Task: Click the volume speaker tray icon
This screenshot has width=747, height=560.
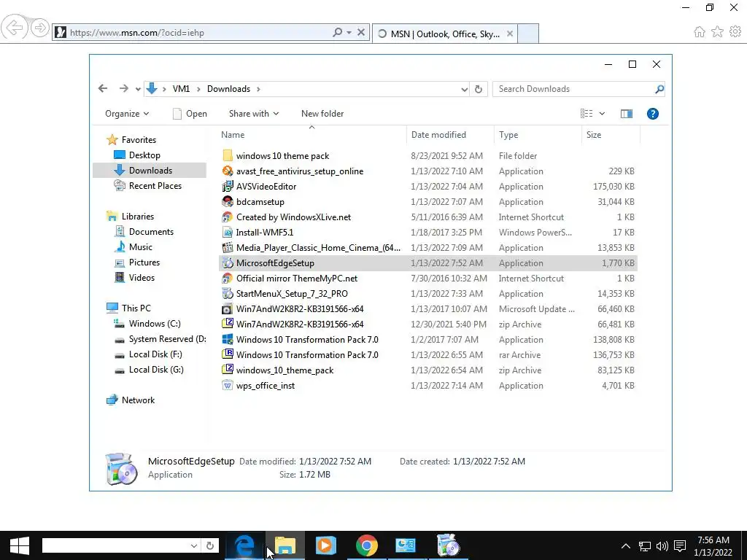Action: click(662, 545)
